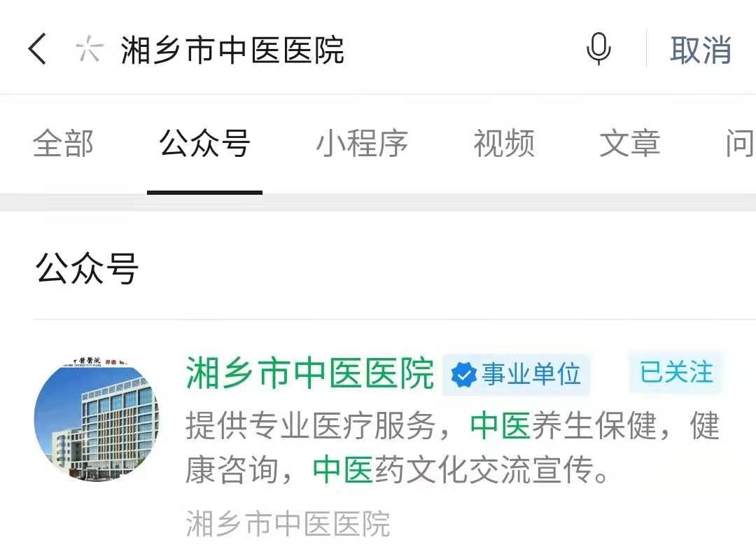
Task: Open the green 湘乡市中医医院 account title
Action: click(309, 373)
